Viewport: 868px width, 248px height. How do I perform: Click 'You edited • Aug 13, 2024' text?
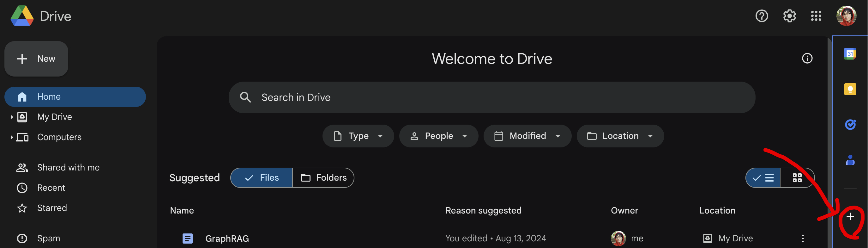495,239
